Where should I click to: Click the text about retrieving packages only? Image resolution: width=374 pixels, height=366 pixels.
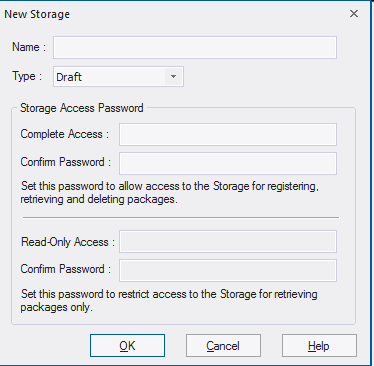169,300
